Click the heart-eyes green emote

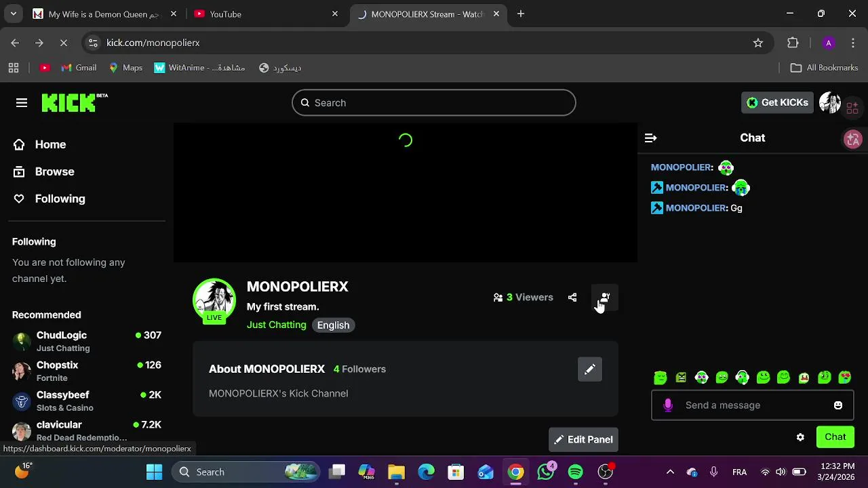(845, 378)
